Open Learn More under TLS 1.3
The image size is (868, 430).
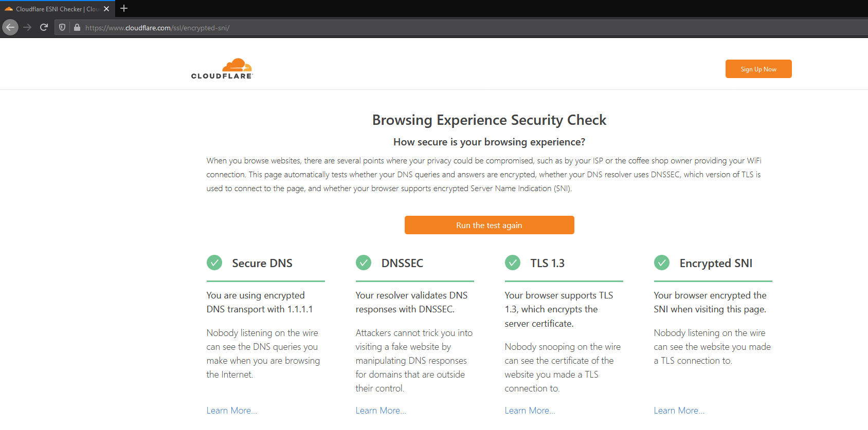pyautogui.click(x=530, y=410)
